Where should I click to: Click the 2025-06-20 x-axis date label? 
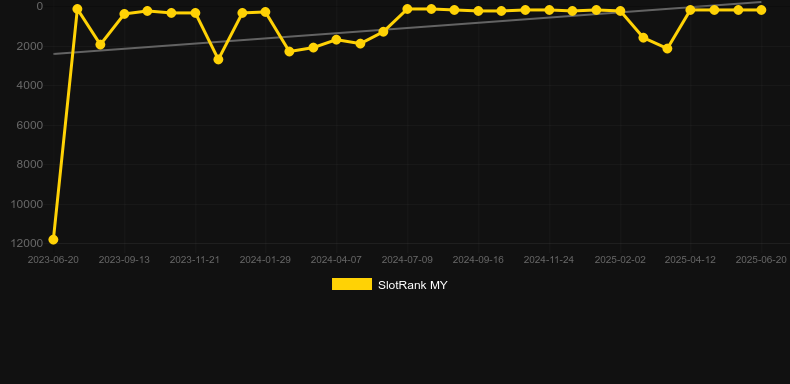coord(761,260)
